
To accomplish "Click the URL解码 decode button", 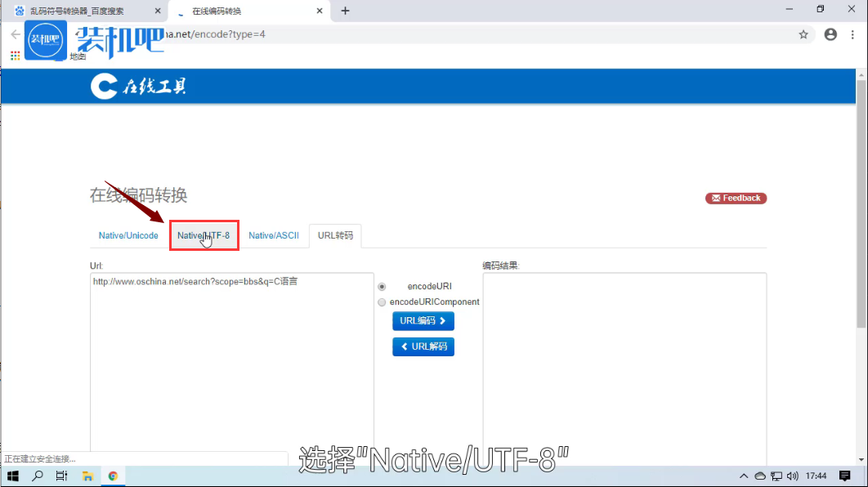I will [423, 347].
